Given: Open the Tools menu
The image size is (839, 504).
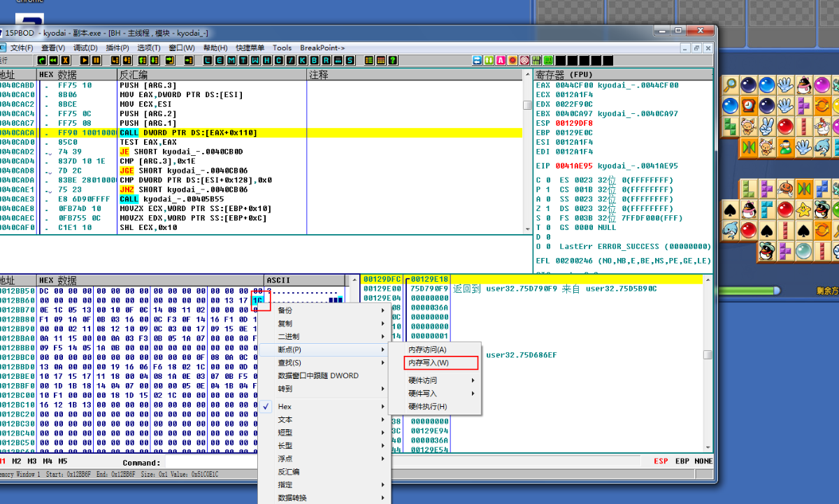Looking at the screenshot, I should tap(282, 48).
